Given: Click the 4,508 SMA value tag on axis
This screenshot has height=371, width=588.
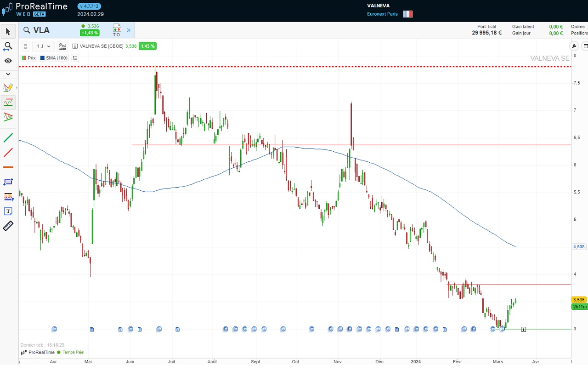Looking at the screenshot, I should coord(579,247).
